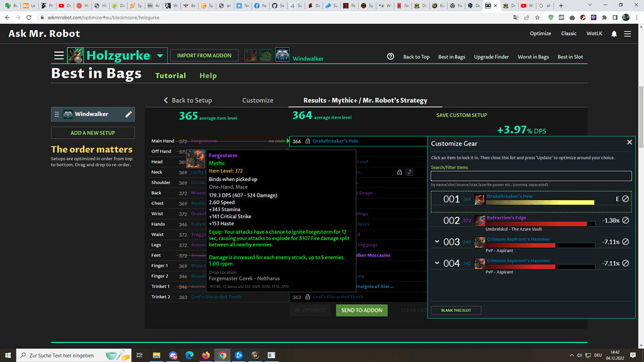The height and width of the screenshot is (362, 644).
Task: Exclude Refraction's Edge using its block icon
Action: click(x=625, y=221)
